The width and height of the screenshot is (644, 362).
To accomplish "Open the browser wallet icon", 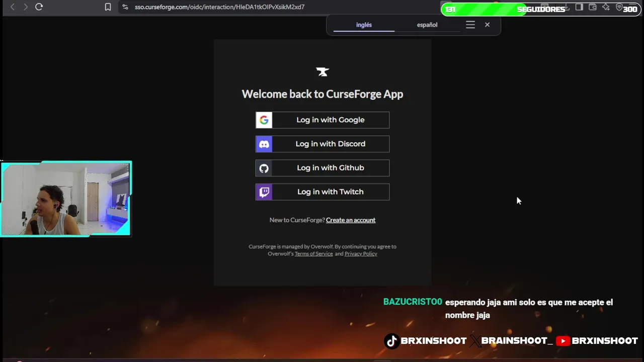I will pyautogui.click(x=593, y=7).
